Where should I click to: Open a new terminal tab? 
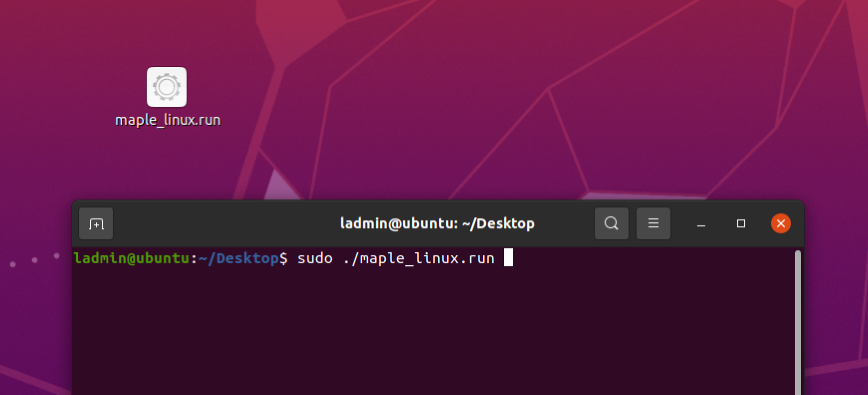tap(96, 224)
